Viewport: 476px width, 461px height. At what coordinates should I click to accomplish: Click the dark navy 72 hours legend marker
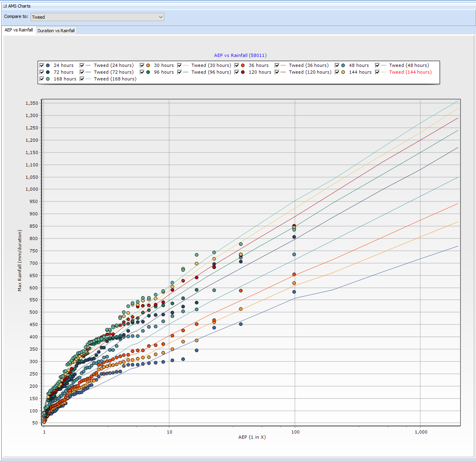pyautogui.click(x=48, y=72)
